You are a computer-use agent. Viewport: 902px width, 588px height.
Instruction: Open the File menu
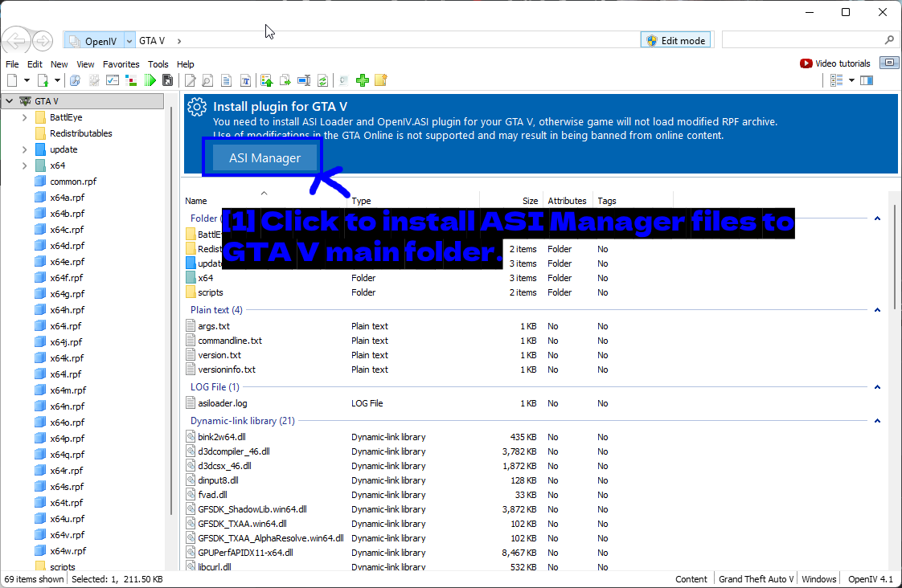coord(12,64)
